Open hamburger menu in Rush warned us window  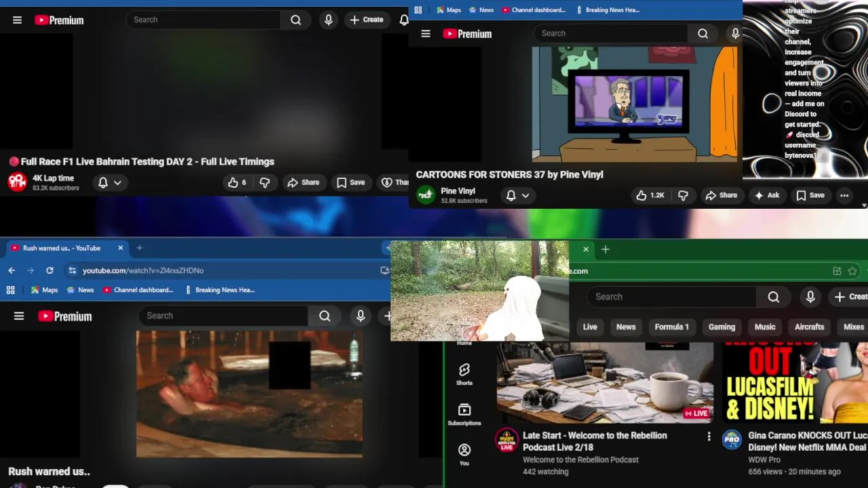point(19,316)
